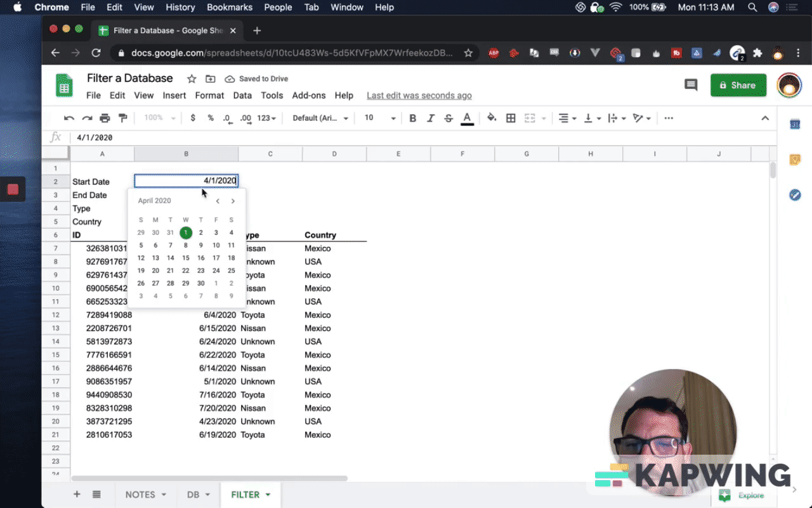Show more toolbar options via the three dots
Image resolution: width=812 pixels, height=508 pixels.
tap(669, 118)
